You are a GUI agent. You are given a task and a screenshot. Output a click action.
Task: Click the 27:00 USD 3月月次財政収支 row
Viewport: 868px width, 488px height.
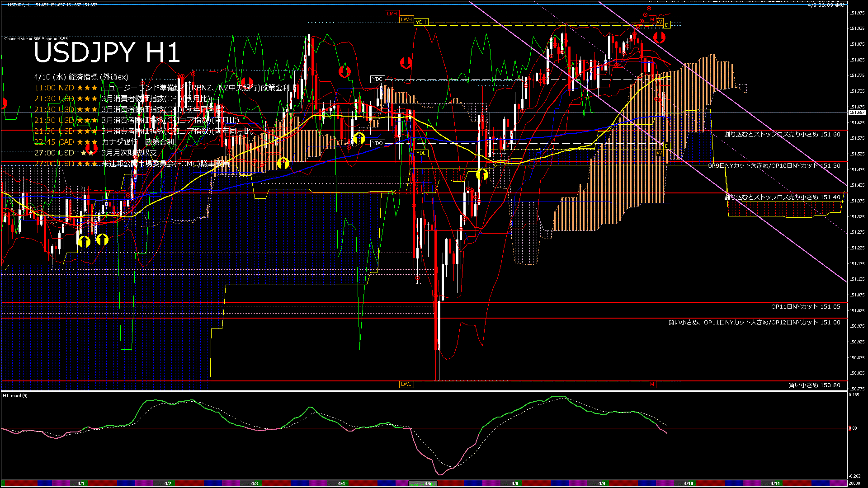click(95, 153)
